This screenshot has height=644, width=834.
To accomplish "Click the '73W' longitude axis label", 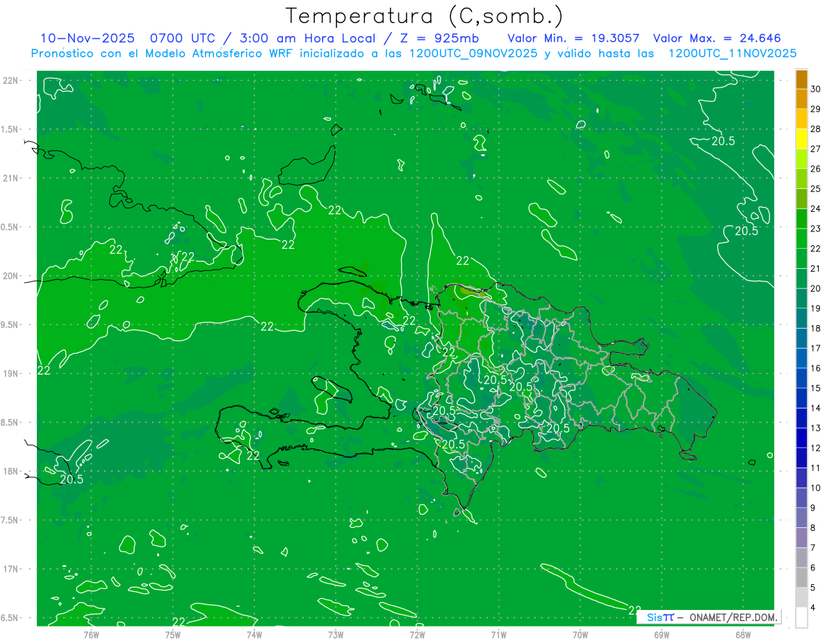I will [336, 634].
